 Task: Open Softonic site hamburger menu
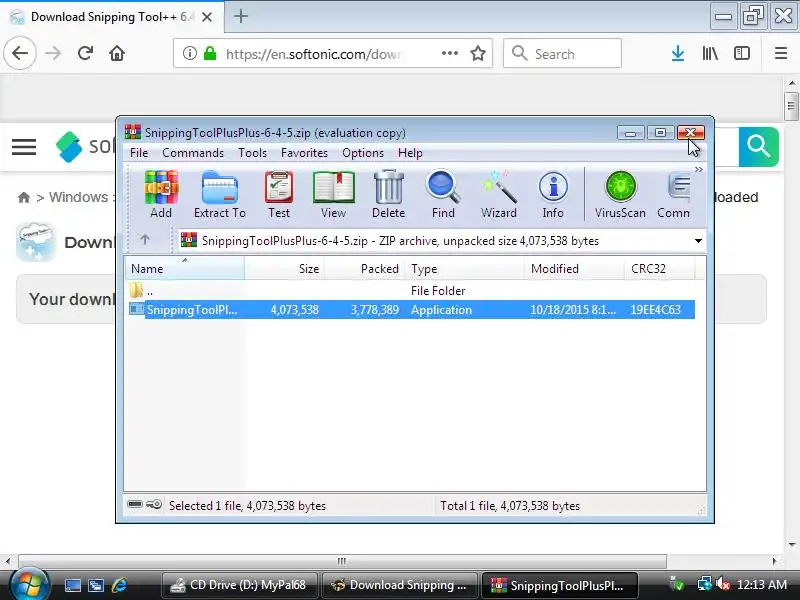coord(24,147)
